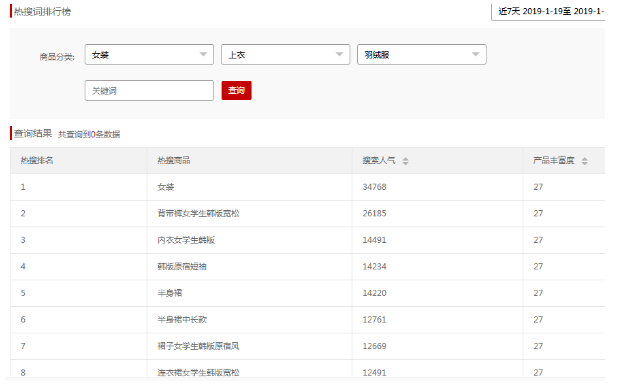Viewport: 641px width, 386px height.
Task: Click search popularity value 12669
Action: (x=374, y=346)
